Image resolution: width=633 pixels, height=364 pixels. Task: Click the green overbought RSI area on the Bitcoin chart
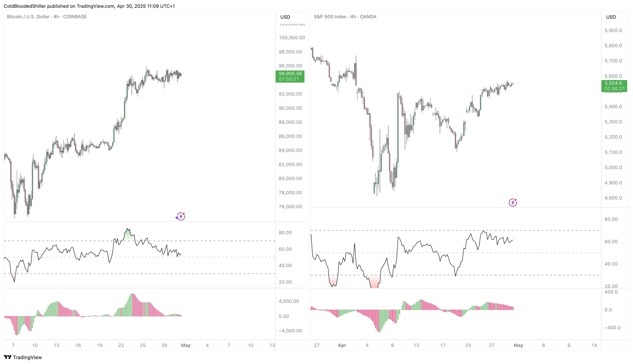pos(128,235)
